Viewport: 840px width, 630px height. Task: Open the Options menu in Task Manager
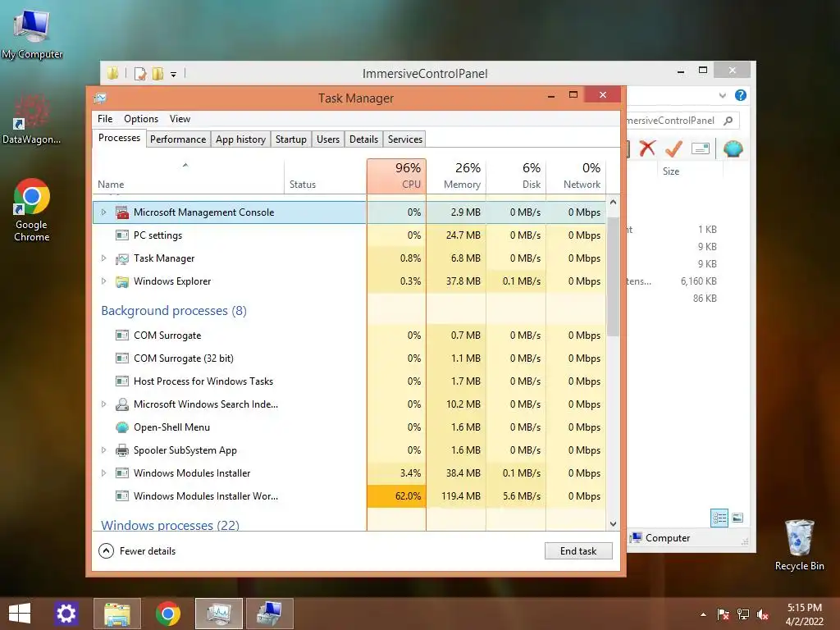point(141,119)
